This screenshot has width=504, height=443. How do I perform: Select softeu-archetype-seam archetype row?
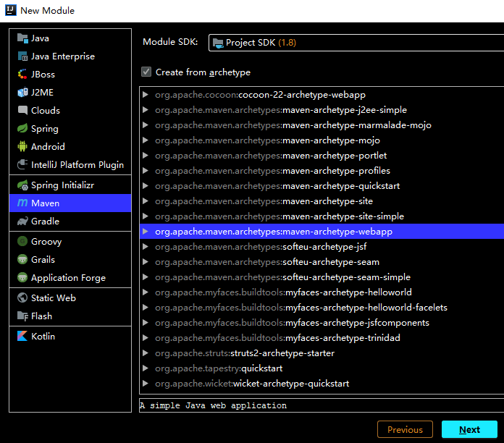(322, 262)
